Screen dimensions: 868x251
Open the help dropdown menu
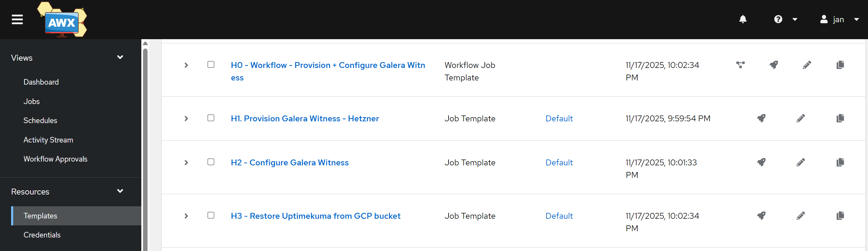click(785, 19)
